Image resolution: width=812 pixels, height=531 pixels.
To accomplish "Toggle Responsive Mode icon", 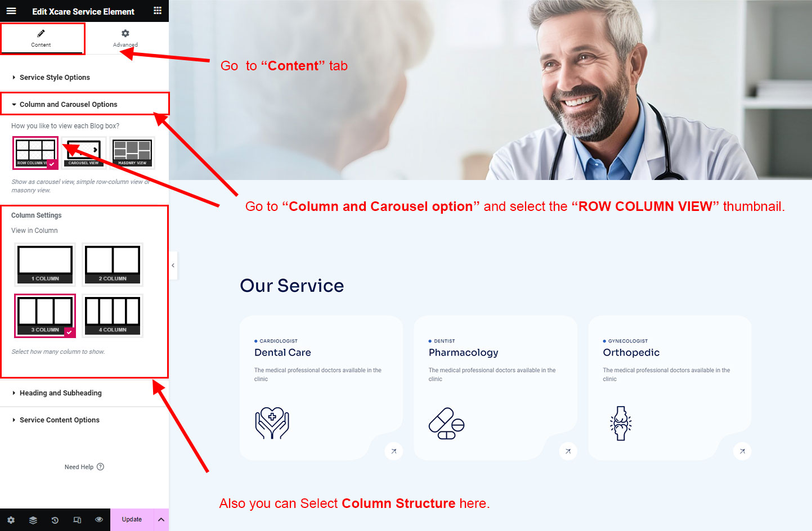I will pos(77,520).
